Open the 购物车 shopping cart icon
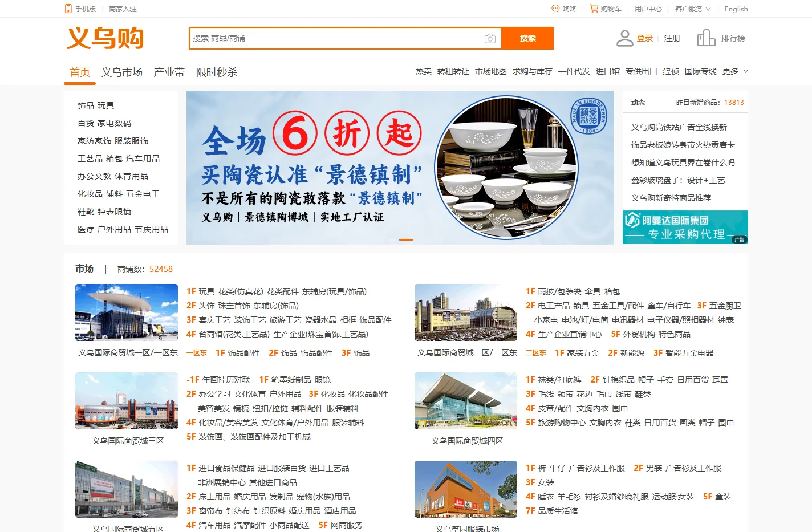The image size is (812, 532). coord(594,9)
